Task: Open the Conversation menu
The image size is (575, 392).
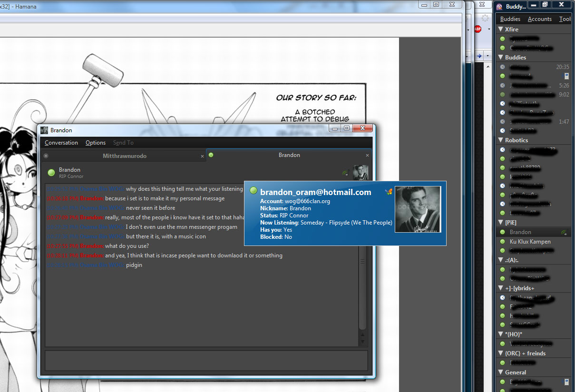Action: 61,143
